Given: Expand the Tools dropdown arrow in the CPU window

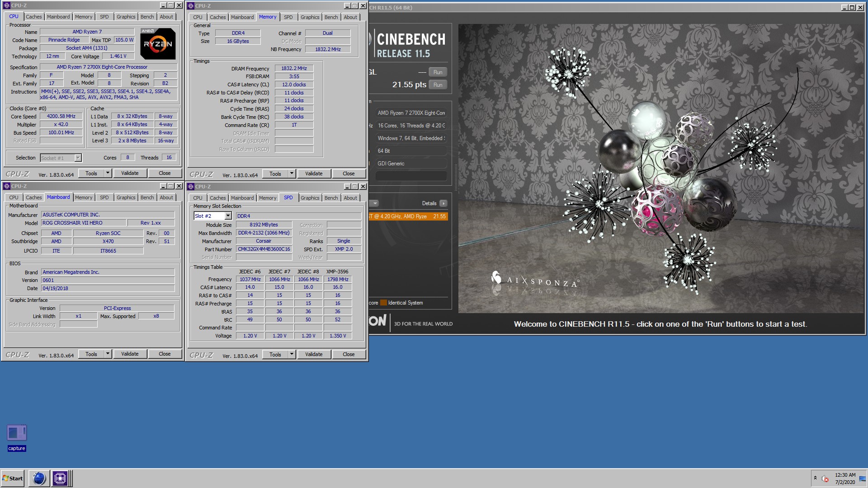Looking at the screenshot, I should tap(108, 173).
